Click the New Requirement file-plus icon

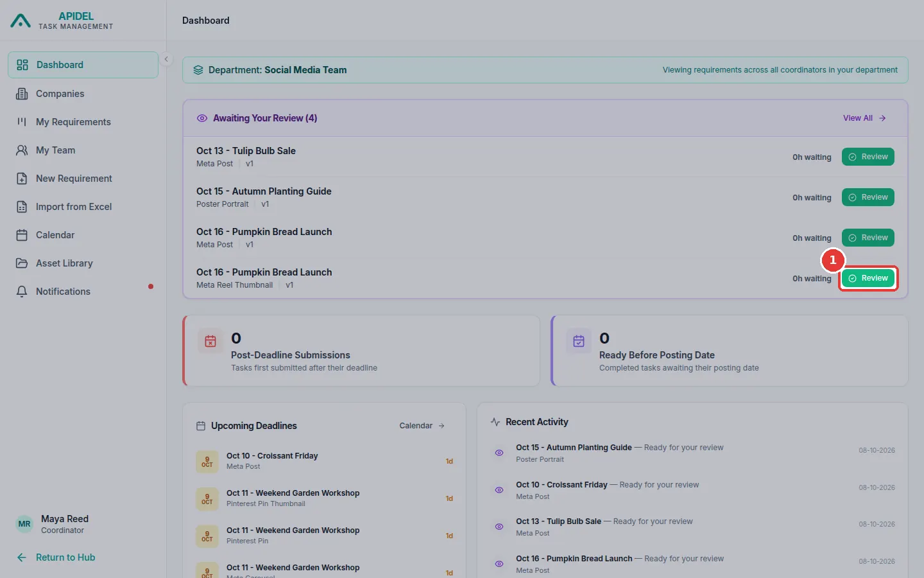(22, 179)
